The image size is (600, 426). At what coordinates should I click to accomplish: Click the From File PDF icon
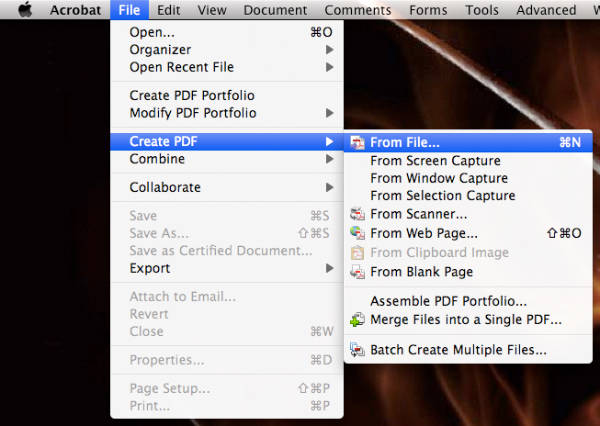357,142
